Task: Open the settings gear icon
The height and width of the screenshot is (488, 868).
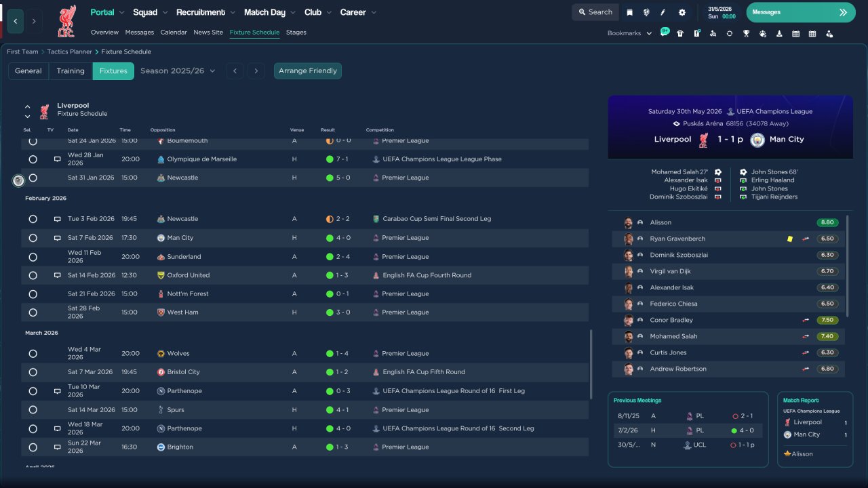Action: pos(682,12)
